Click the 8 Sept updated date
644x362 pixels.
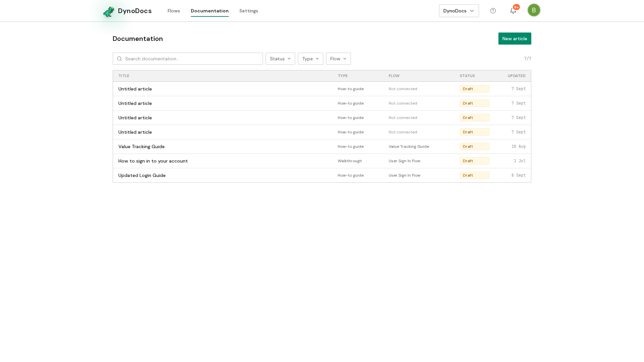tap(519, 175)
